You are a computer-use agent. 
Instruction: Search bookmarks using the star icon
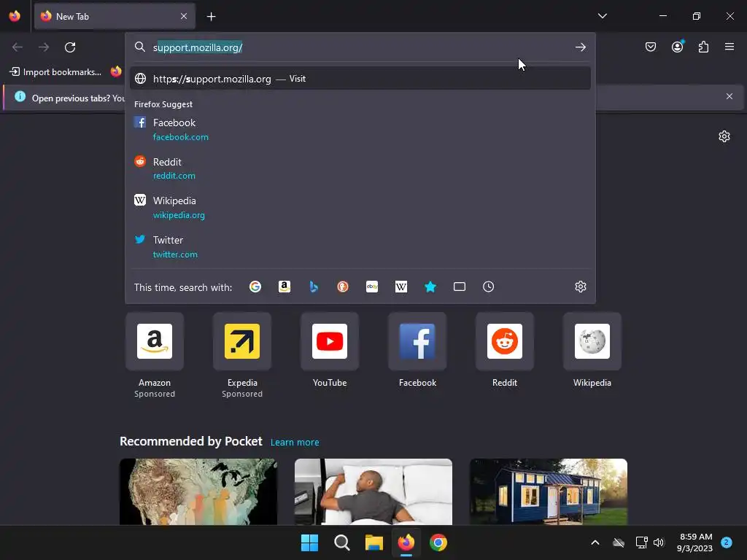[430, 287]
